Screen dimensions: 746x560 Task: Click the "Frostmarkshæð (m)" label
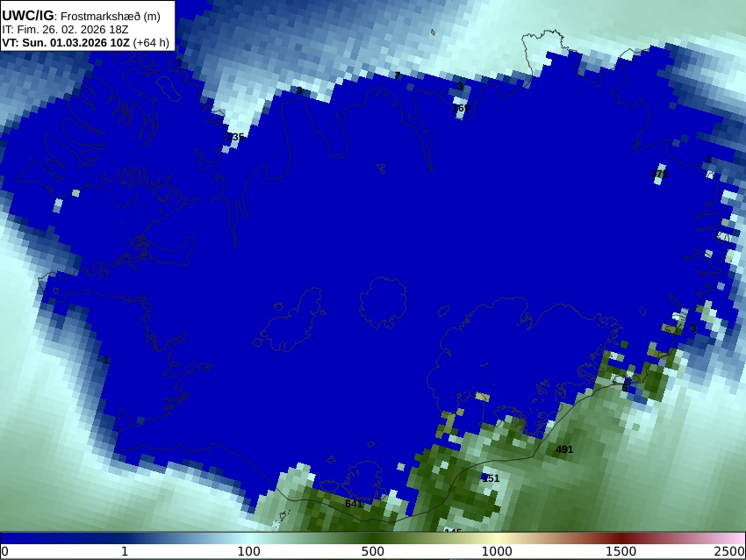pos(111,16)
